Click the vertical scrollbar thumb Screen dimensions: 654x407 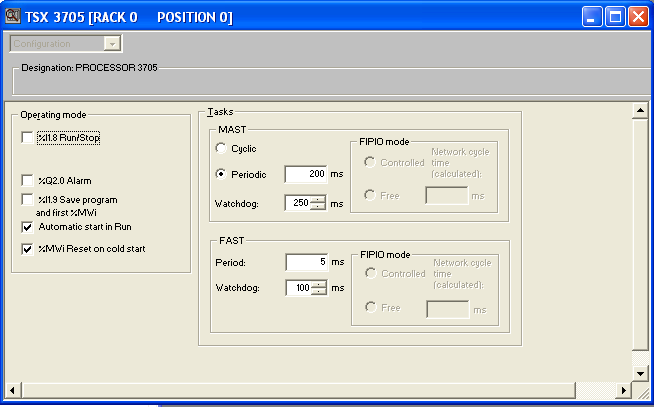pos(640,234)
